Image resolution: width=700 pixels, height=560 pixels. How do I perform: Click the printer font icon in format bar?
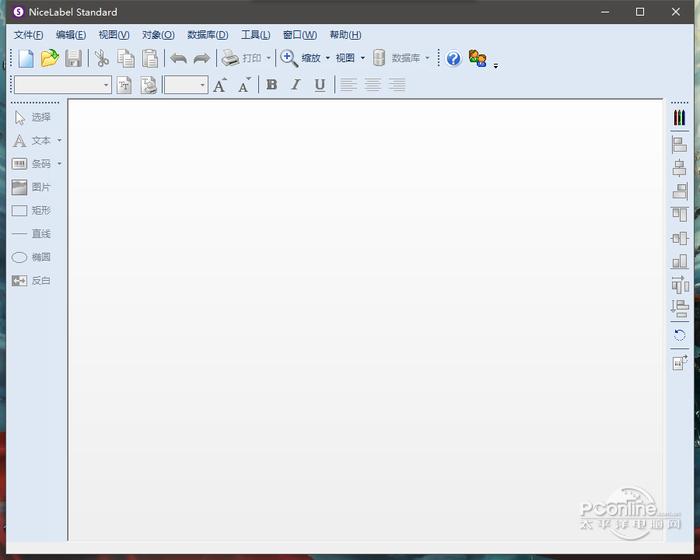point(149,85)
